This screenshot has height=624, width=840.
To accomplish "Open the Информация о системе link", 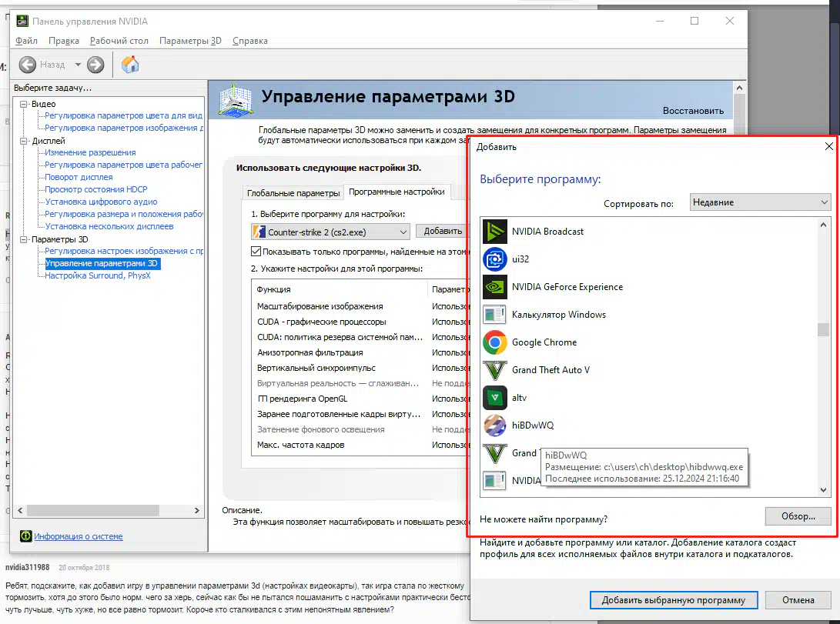I will [79, 536].
